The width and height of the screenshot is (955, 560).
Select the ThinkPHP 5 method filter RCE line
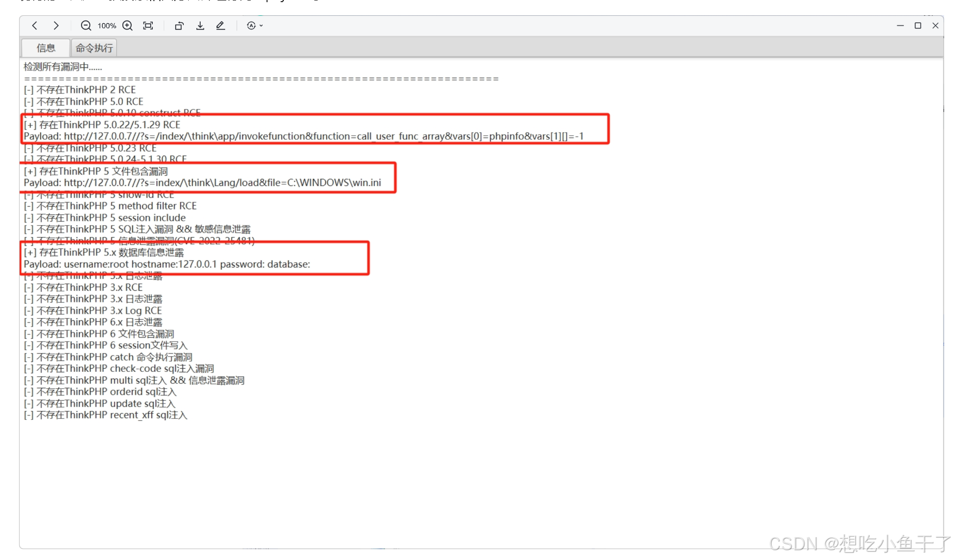click(110, 206)
